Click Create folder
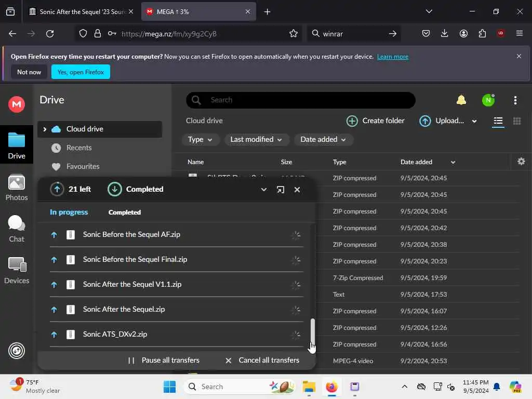The width and height of the screenshot is (532, 399). (375, 121)
